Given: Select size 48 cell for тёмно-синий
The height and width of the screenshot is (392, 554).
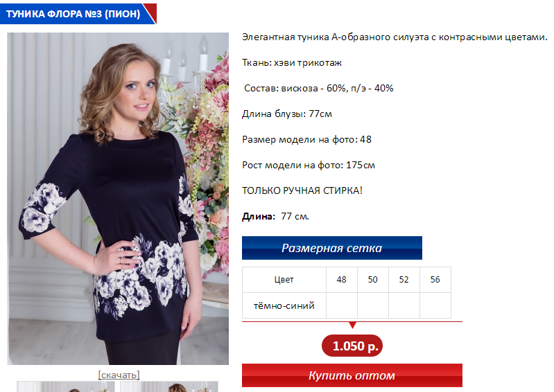Looking at the screenshot, I should click(342, 305).
